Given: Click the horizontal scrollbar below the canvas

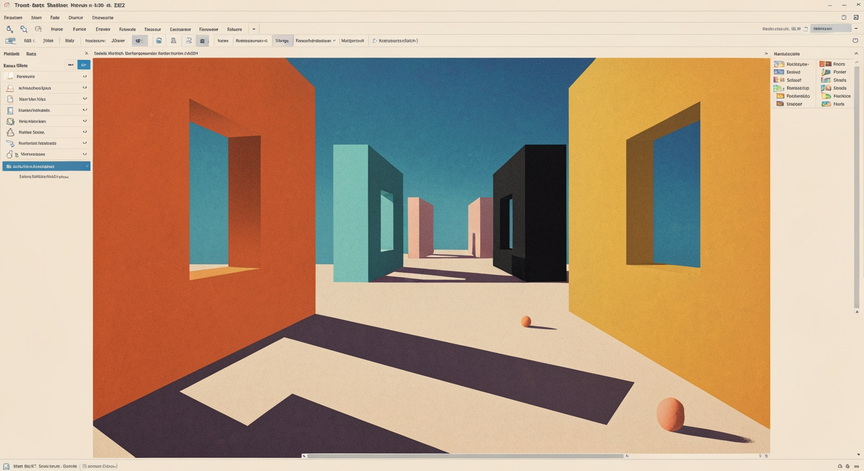Looking at the screenshot, I should click(465, 456).
